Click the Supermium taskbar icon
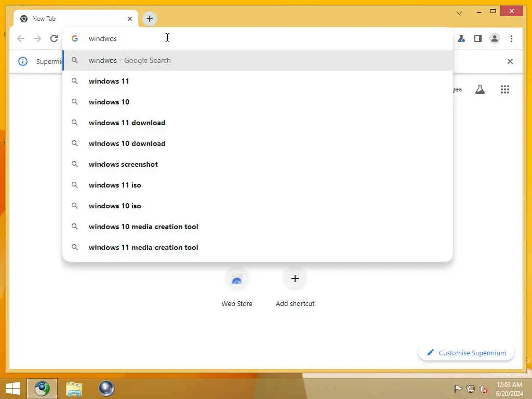The width and height of the screenshot is (532, 399). [x=42, y=389]
